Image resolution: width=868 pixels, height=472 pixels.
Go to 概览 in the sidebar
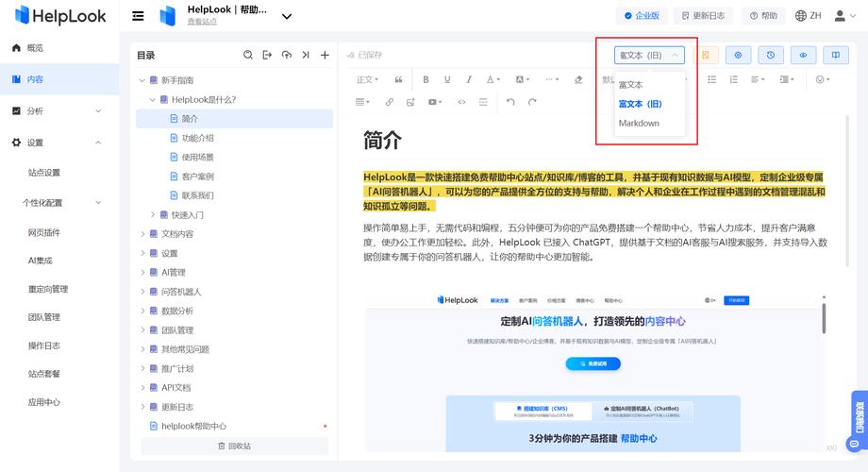pyautogui.click(x=59, y=47)
